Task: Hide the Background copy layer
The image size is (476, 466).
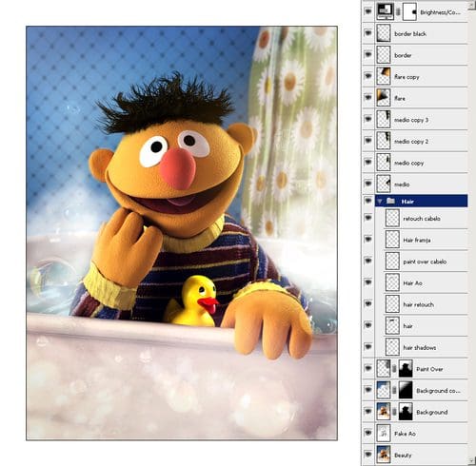Action: tap(368, 390)
